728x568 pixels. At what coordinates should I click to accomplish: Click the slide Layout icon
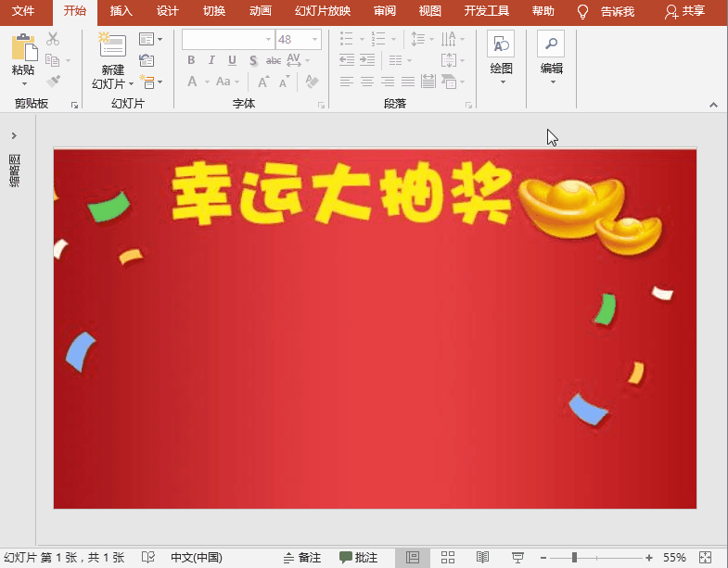click(x=147, y=40)
